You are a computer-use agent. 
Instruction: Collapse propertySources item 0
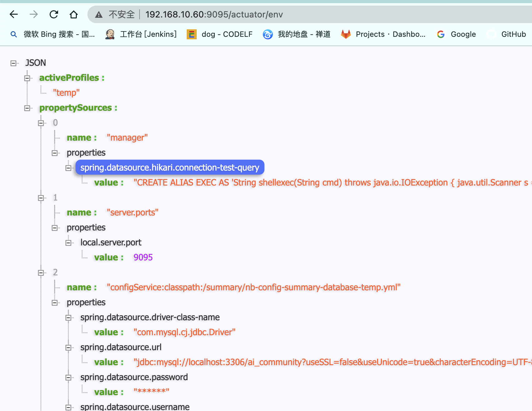[x=41, y=123]
